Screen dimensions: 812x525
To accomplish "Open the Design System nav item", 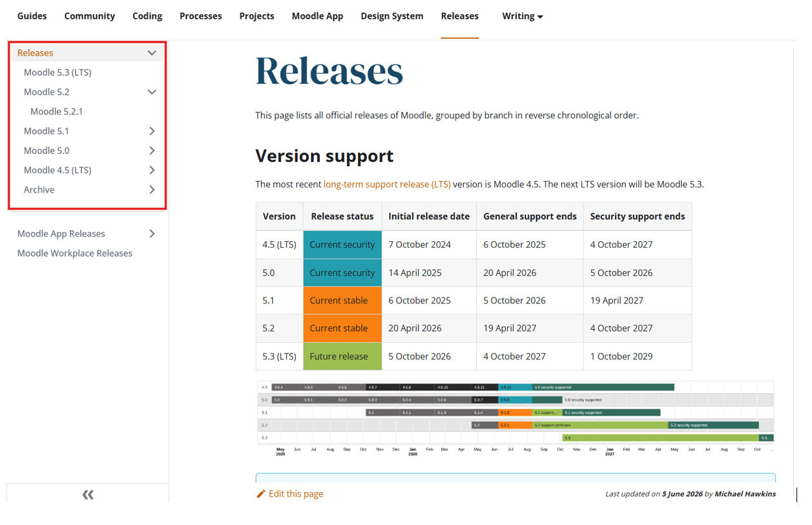I will point(392,16).
